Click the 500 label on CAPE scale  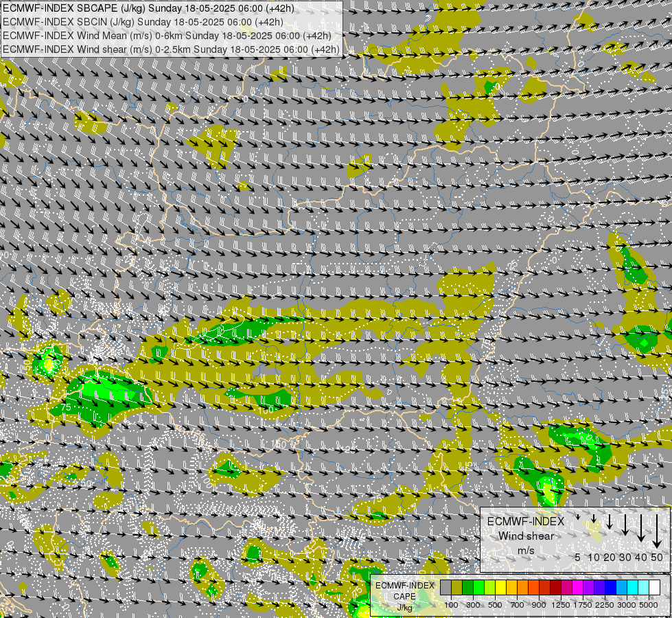pos(495,605)
